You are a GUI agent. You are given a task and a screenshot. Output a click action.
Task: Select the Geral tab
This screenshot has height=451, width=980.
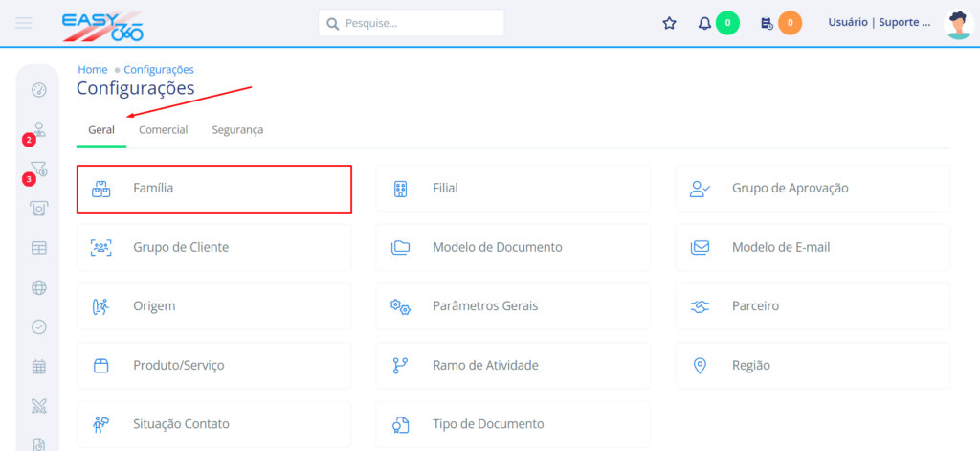coord(101,130)
